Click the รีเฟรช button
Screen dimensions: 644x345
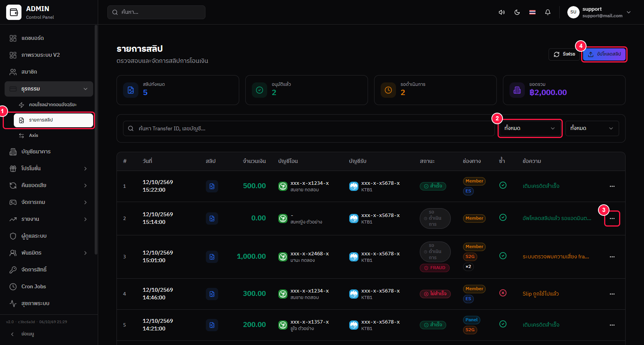[x=564, y=54]
